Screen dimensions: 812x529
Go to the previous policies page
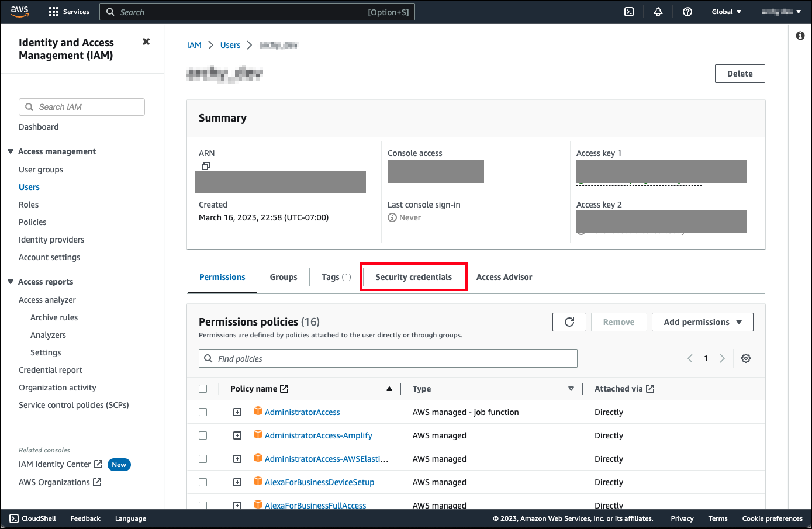690,358
